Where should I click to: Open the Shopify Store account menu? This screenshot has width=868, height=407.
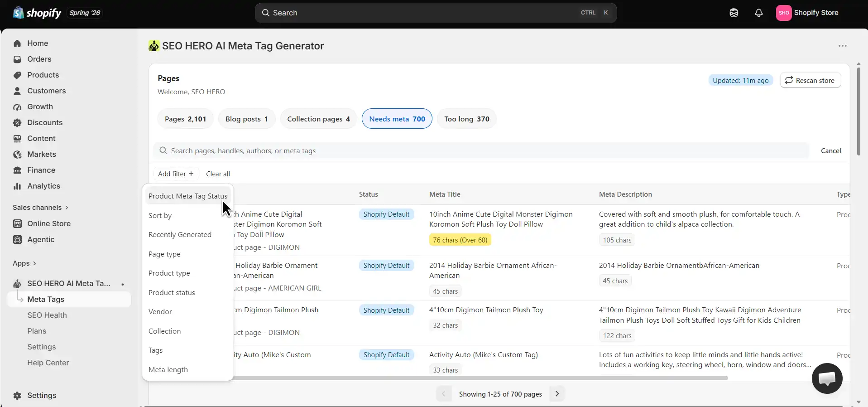[x=808, y=13]
